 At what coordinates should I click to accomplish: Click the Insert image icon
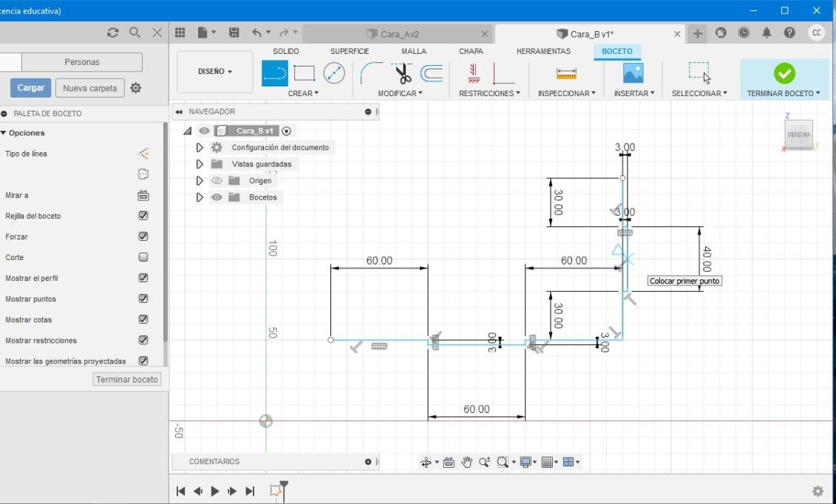(633, 73)
